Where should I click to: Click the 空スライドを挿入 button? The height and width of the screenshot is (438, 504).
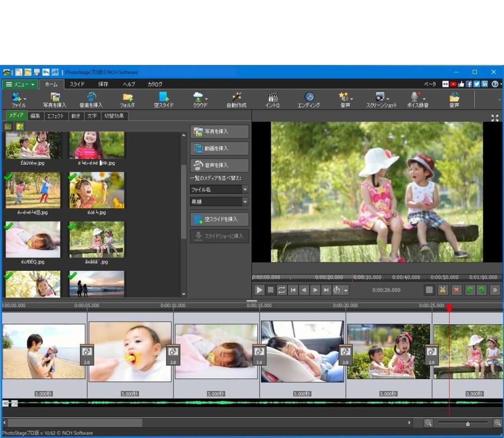pos(219,220)
